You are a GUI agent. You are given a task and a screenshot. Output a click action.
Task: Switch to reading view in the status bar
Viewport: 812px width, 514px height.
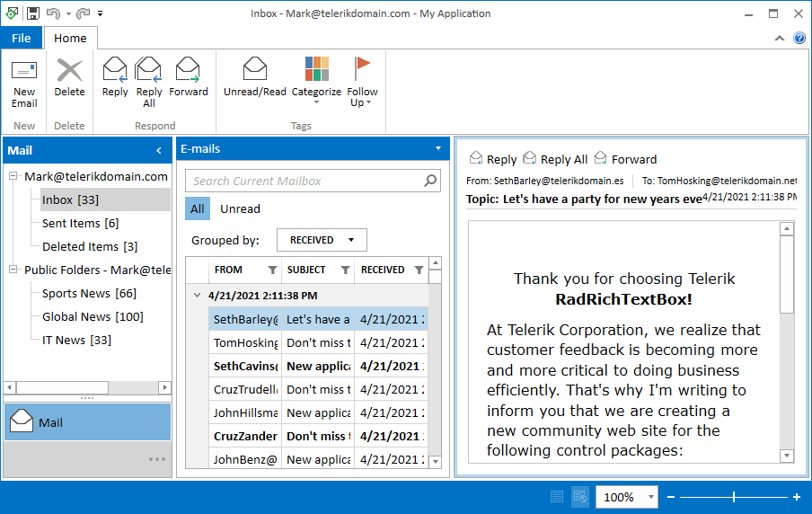click(580, 497)
